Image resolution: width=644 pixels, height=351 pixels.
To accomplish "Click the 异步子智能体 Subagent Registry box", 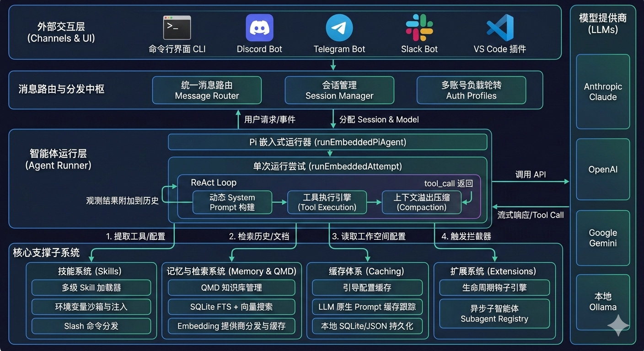I will pos(494,314).
